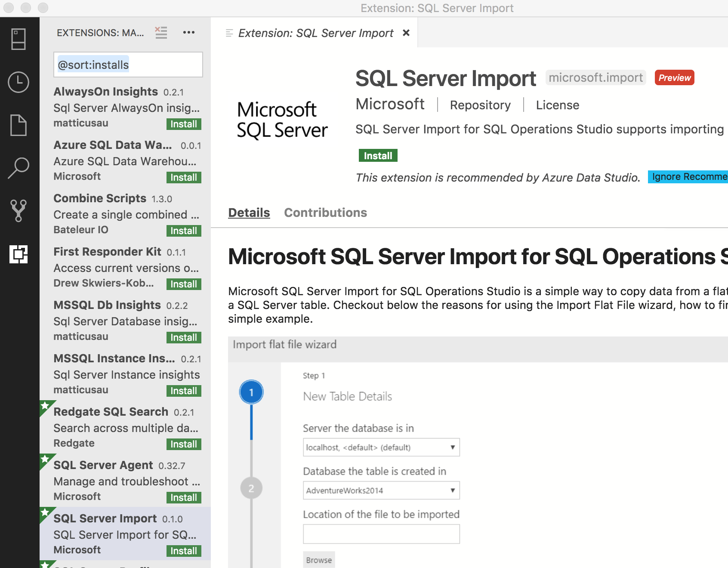Open the Source Control view
The width and height of the screenshot is (728, 568).
tap(18, 210)
